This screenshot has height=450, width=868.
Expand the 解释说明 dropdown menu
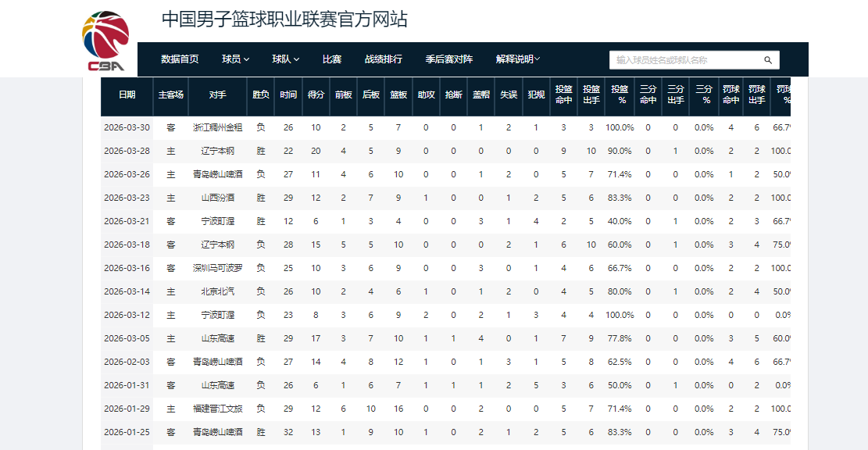point(517,59)
